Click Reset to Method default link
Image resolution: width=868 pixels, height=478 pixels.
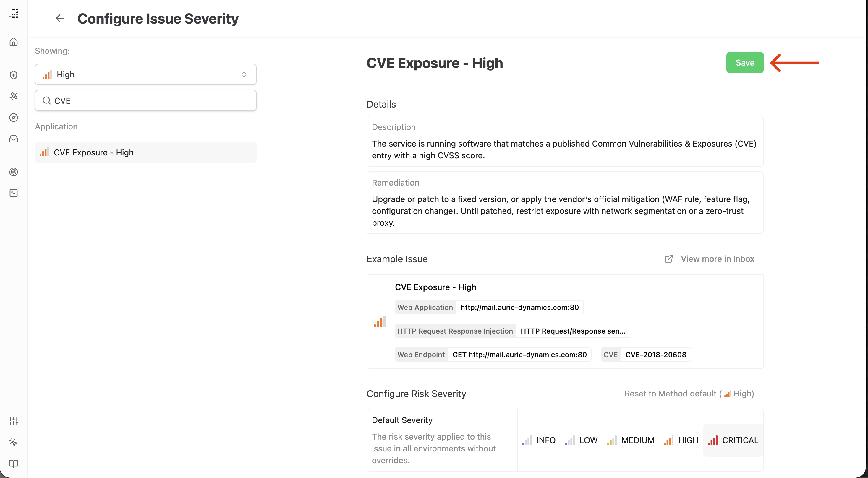[689, 394]
